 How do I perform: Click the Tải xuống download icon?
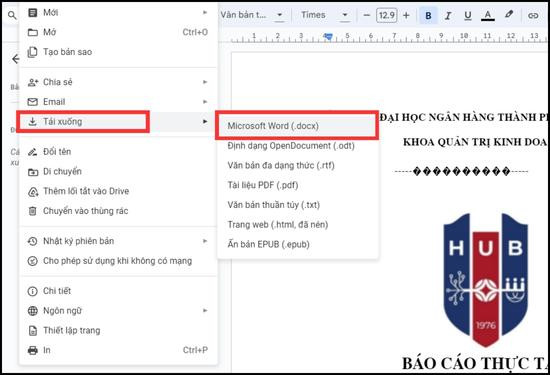[x=33, y=122]
